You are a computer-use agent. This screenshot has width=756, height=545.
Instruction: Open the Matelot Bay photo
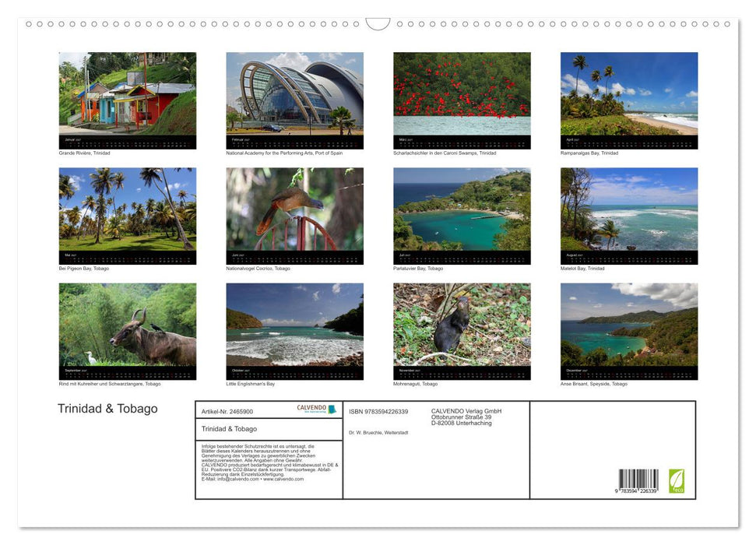[x=629, y=209]
